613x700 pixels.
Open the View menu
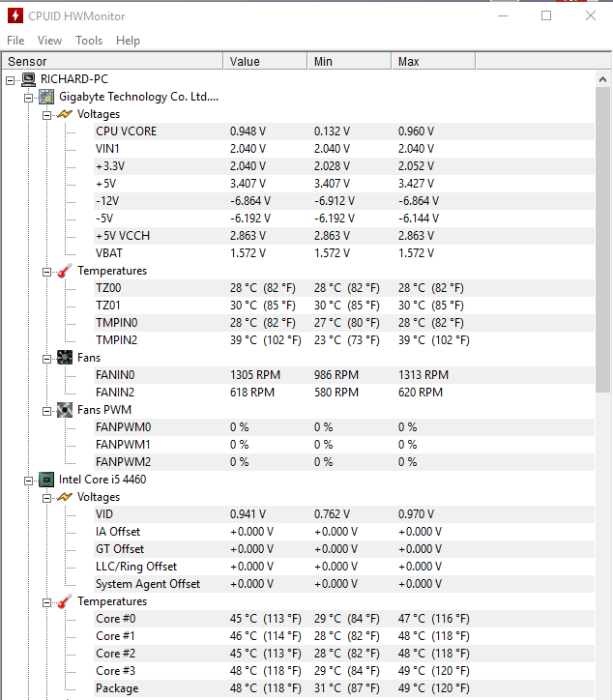pos(49,41)
